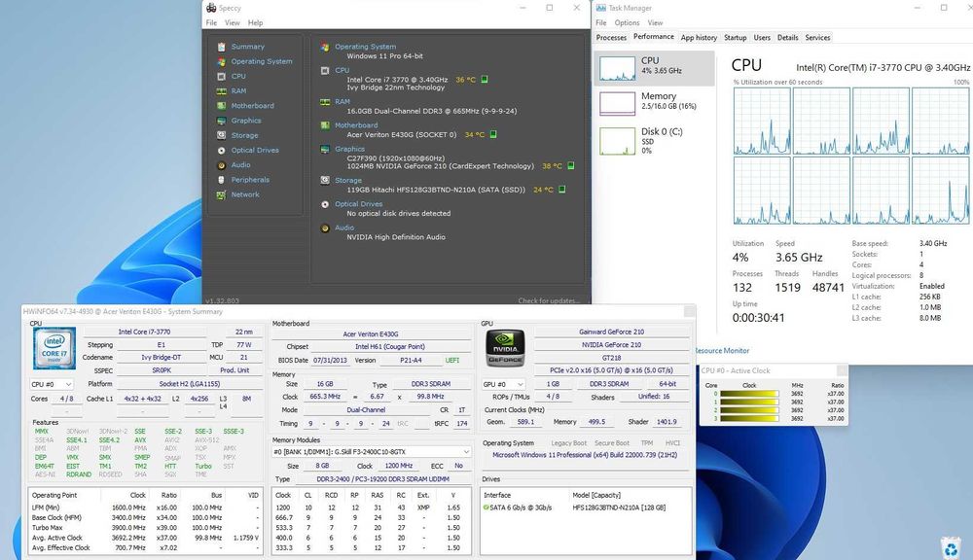Click Graphics heading link in Speccy summary
The width and height of the screenshot is (973, 560).
pyautogui.click(x=350, y=149)
